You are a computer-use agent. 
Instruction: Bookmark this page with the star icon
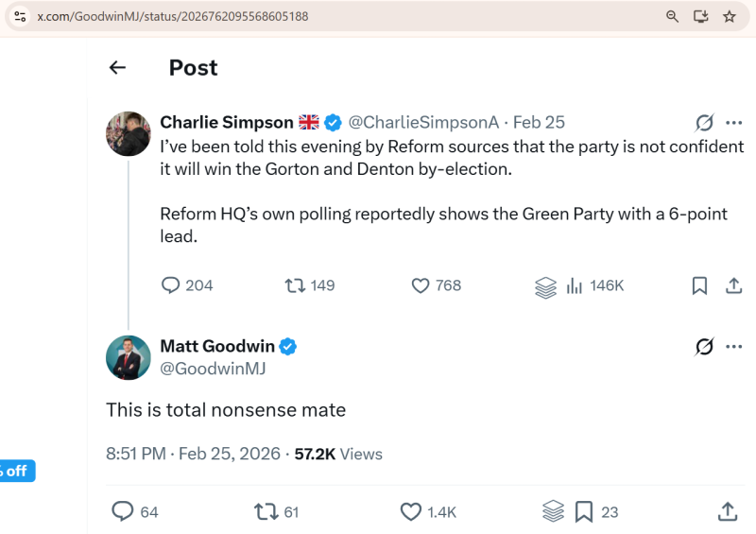(x=729, y=16)
